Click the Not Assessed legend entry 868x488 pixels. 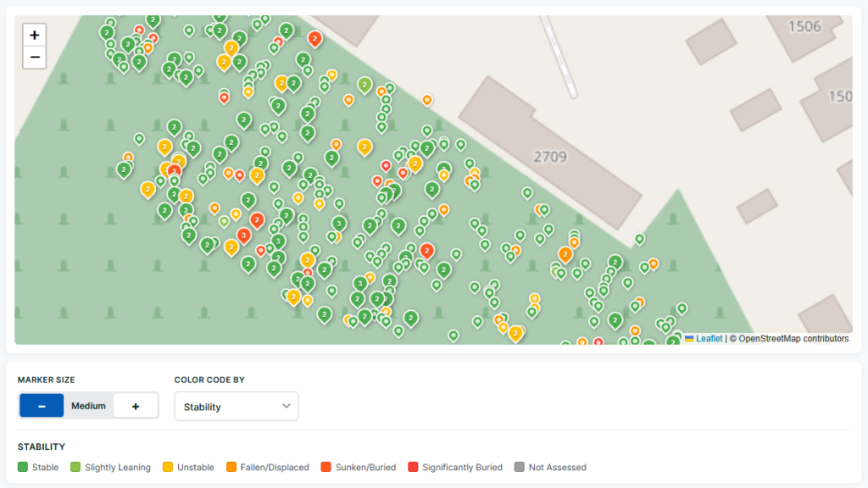pyautogui.click(x=550, y=467)
